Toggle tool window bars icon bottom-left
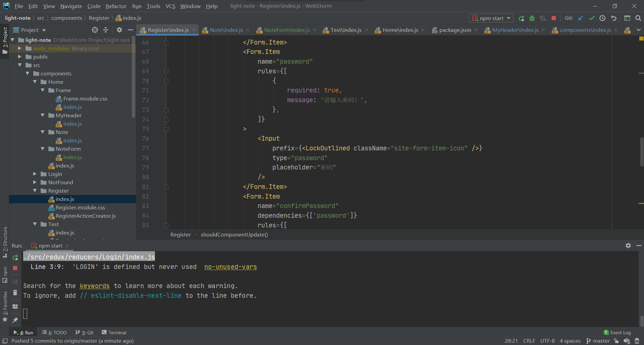 (x=5, y=341)
